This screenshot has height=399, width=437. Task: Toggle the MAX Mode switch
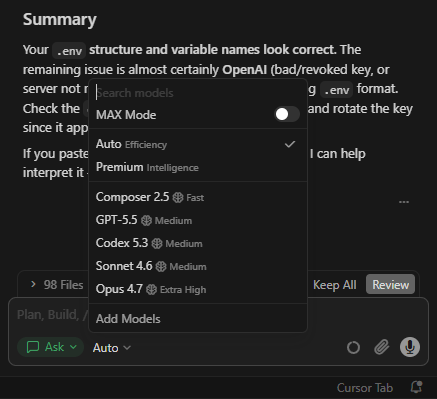pos(287,115)
